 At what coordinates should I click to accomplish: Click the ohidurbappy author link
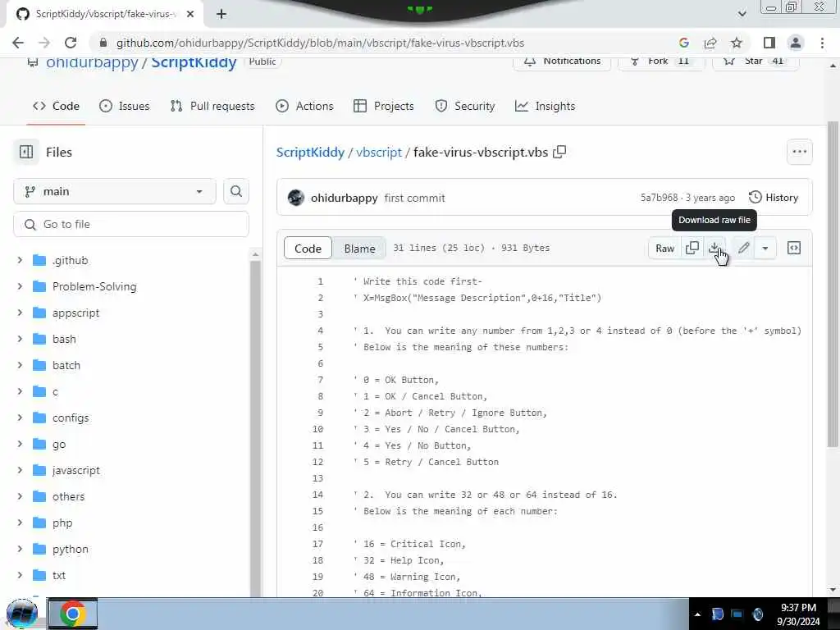point(344,198)
